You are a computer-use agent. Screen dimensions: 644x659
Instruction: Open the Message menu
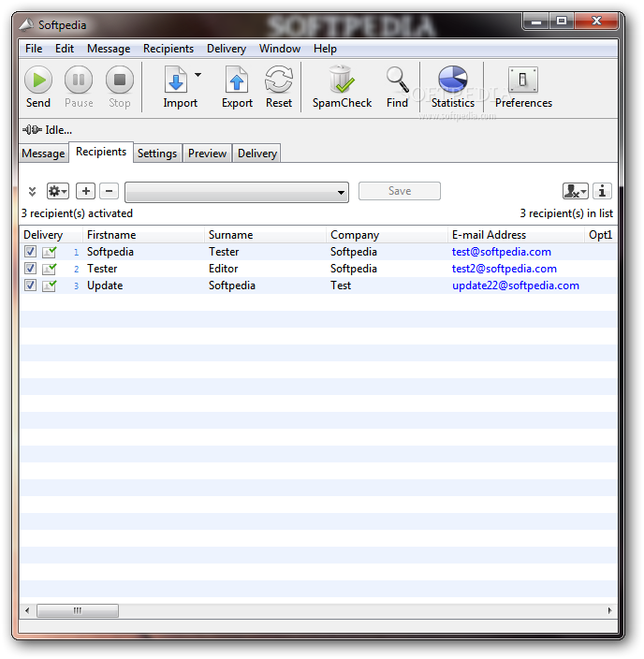[109, 49]
